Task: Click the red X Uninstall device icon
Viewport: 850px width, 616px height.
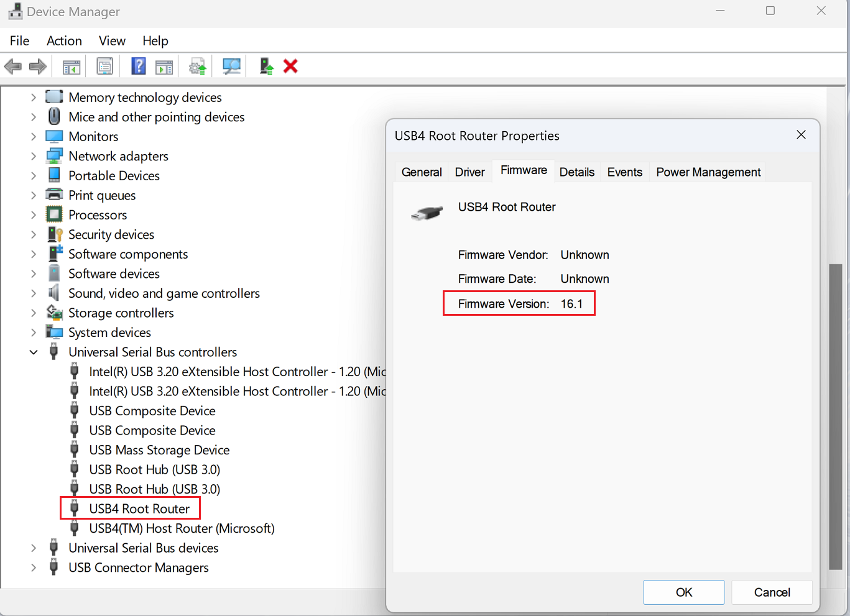Action: [x=290, y=66]
